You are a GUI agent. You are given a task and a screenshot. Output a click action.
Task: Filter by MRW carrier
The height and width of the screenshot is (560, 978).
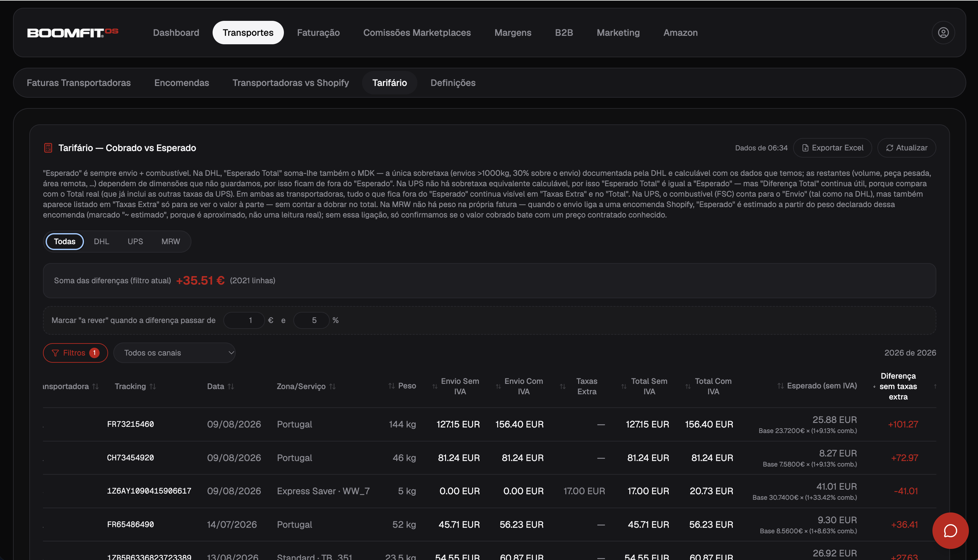(171, 242)
